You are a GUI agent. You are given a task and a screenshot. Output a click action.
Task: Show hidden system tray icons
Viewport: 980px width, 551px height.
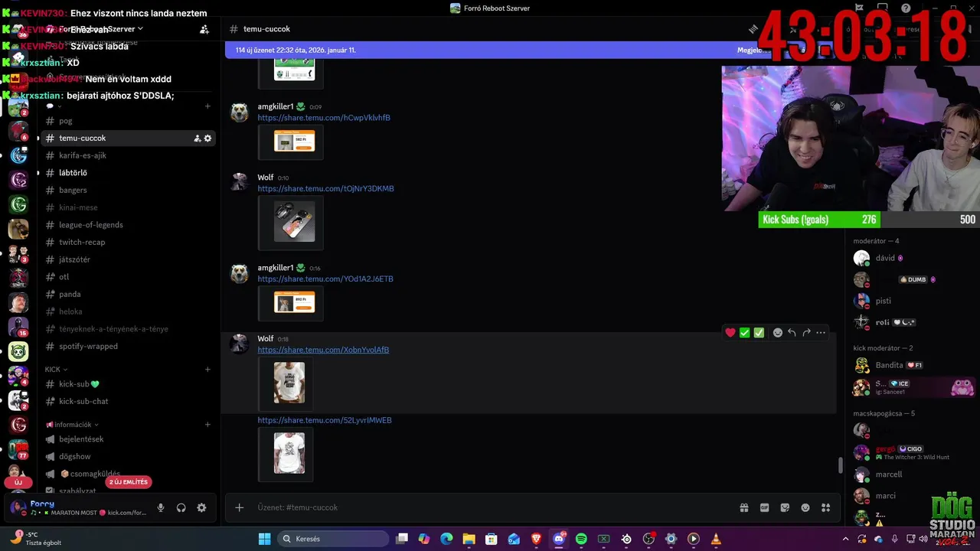click(845, 539)
